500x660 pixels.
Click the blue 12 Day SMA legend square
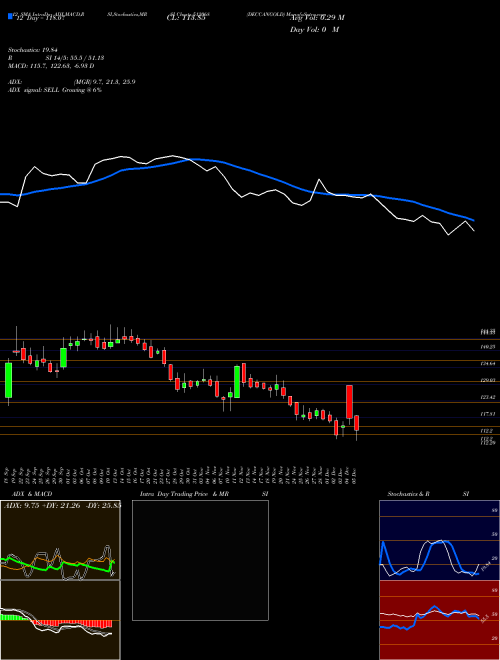pos(10,16)
